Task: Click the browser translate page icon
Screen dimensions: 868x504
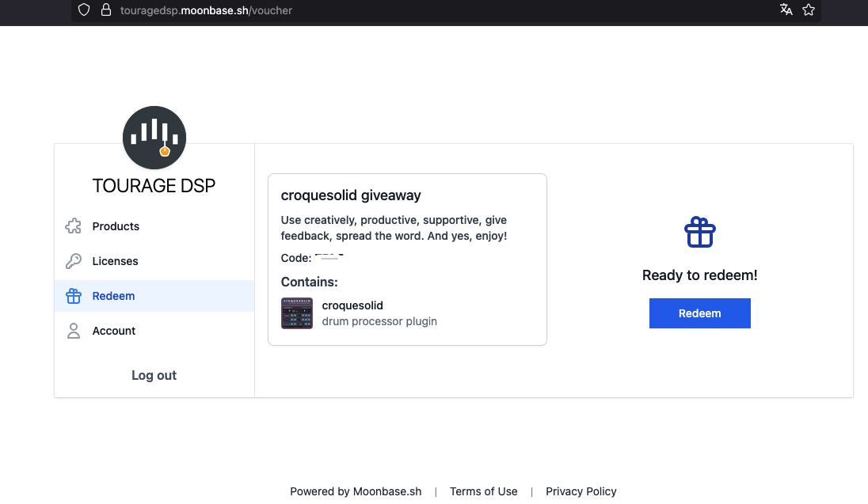Action: tap(786, 10)
